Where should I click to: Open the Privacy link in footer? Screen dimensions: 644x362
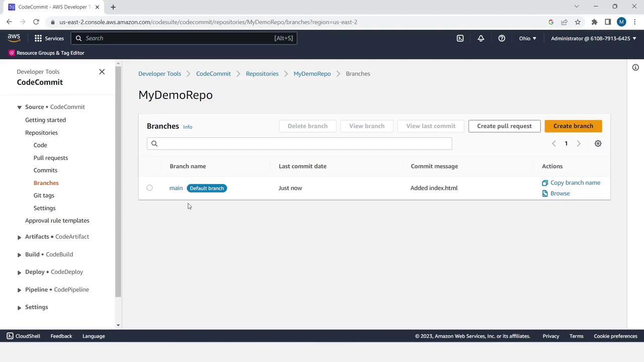click(x=551, y=336)
